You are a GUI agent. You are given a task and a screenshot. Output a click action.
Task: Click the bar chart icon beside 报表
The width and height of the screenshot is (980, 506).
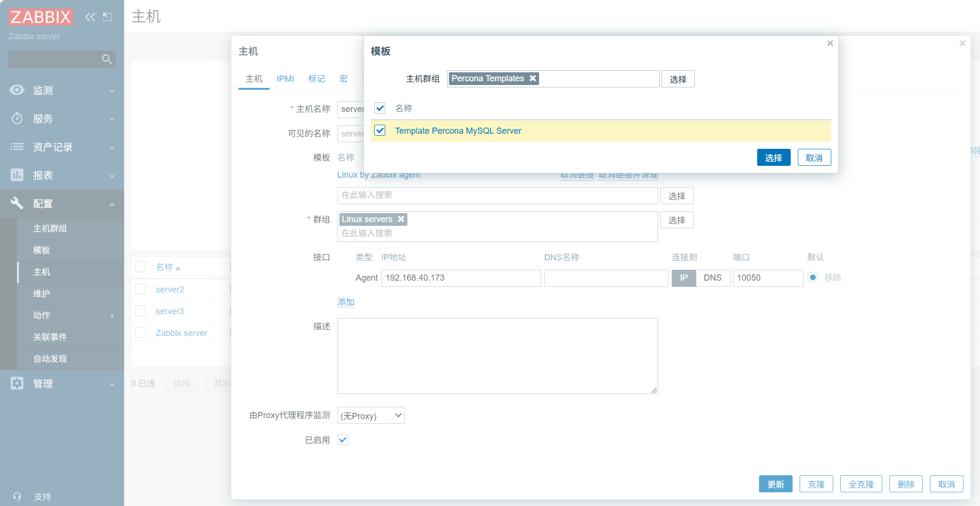17,175
